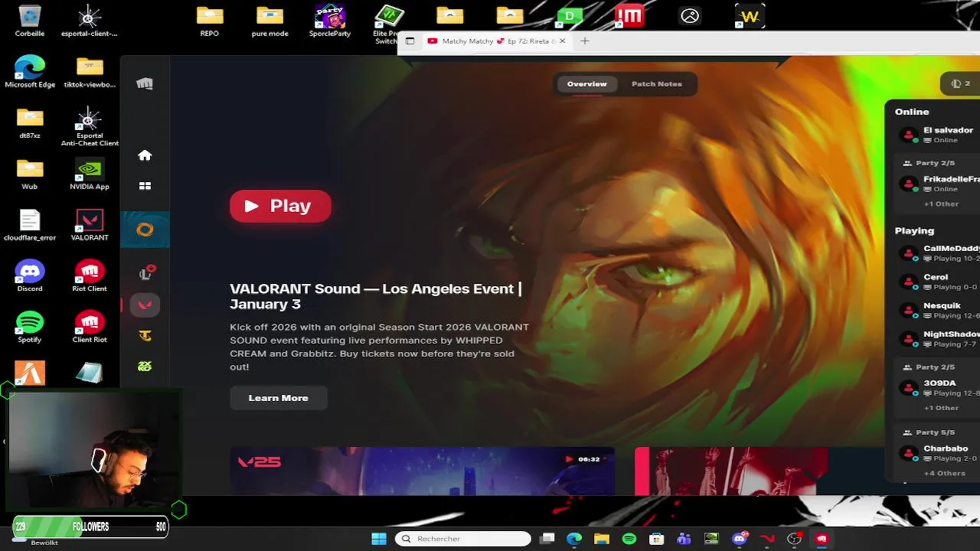Open the pure mode folder on desktop
980x551 pixels.
coord(270,21)
